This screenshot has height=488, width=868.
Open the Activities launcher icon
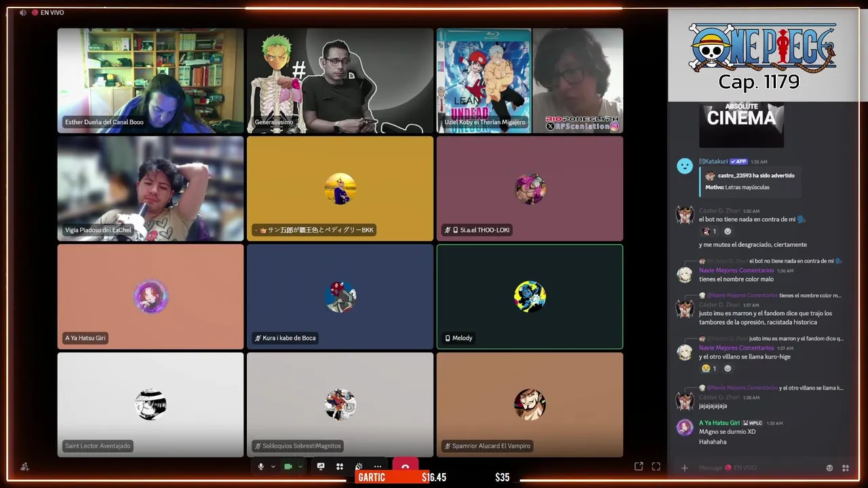pyautogui.click(x=340, y=466)
